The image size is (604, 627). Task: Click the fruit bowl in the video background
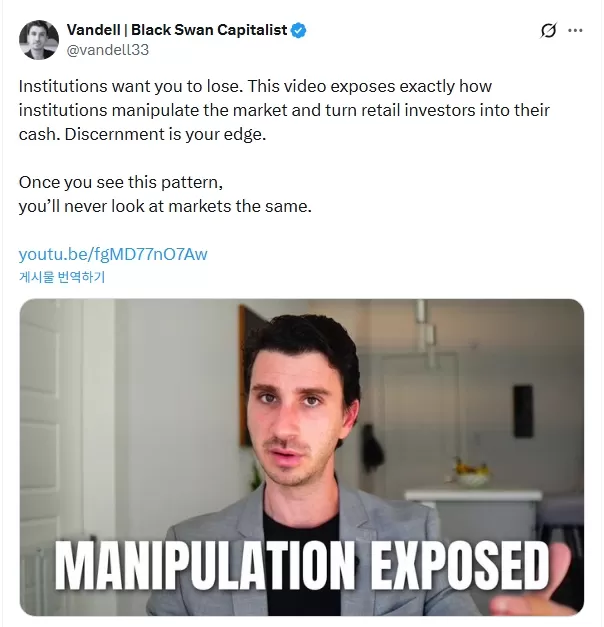tap(472, 473)
